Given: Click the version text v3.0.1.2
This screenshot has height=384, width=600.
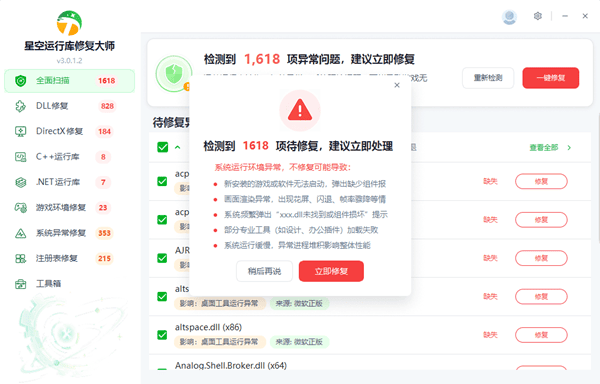Looking at the screenshot, I should (69, 60).
